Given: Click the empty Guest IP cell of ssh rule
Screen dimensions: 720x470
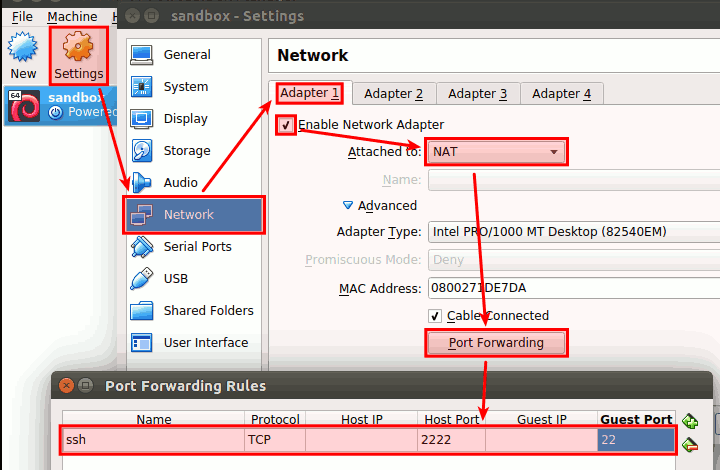Looking at the screenshot, I should 541,440.
